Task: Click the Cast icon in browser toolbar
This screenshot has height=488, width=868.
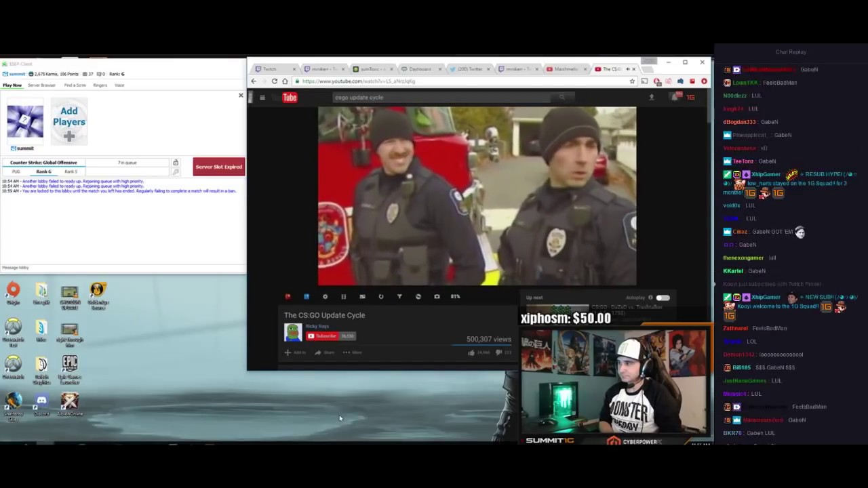Action: click(x=644, y=81)
